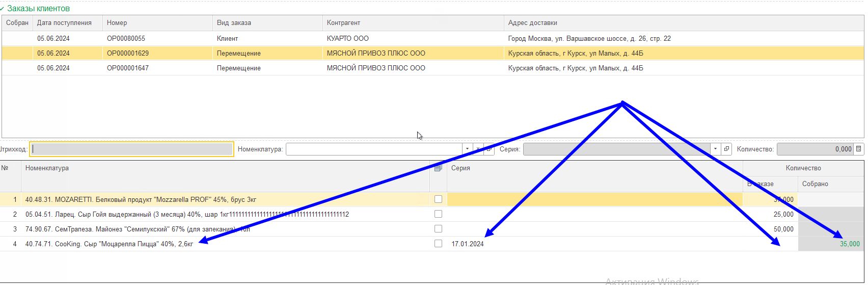Tick checkbox for Ларец Сыр Гойя row
This screenshot has height=285, width=868.
pyautogui.click(x=438, y=214)
